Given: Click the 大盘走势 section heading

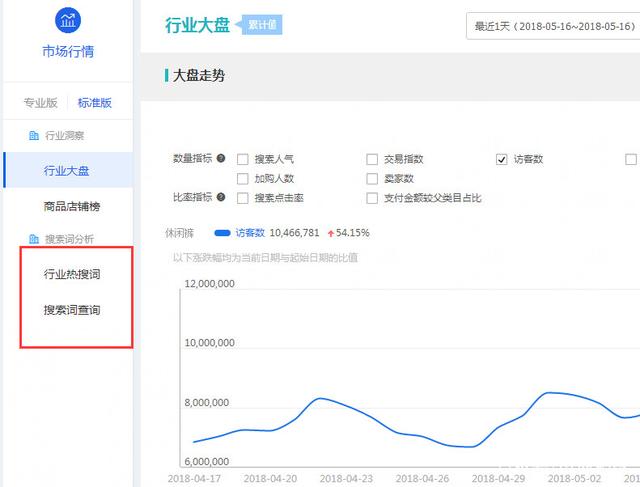Looking at the screenshot, I should pos(199,76).
